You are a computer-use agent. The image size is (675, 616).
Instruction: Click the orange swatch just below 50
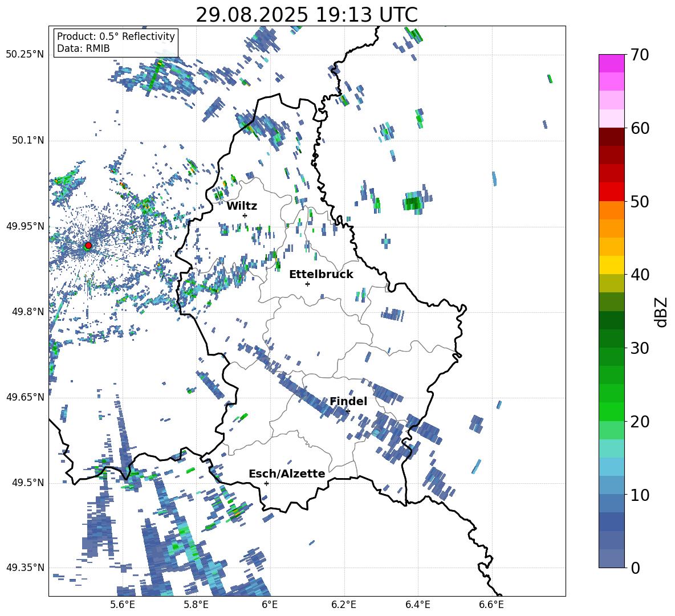click(x=611, y=210)
